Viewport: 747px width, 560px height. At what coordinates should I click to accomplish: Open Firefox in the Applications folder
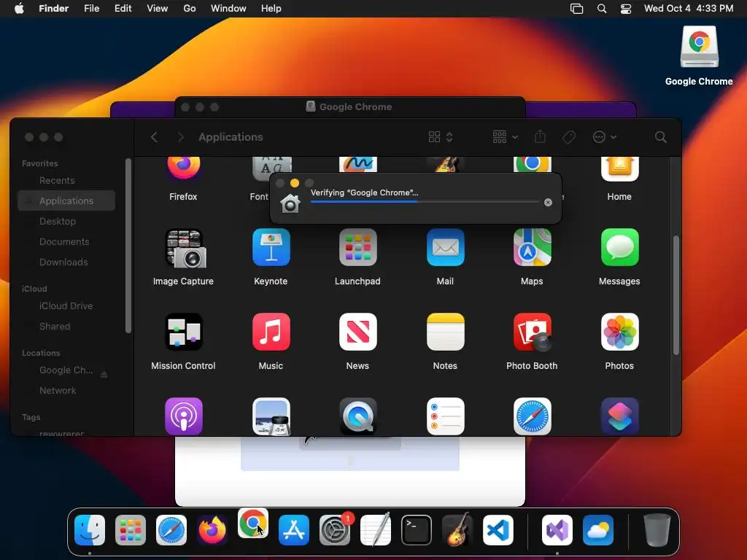(183, 168)
